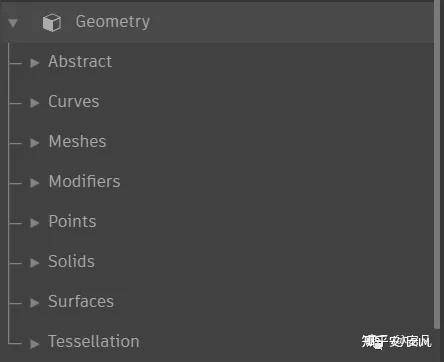
Task: Click the Geometry cube icon
Action: click(52, 23)
